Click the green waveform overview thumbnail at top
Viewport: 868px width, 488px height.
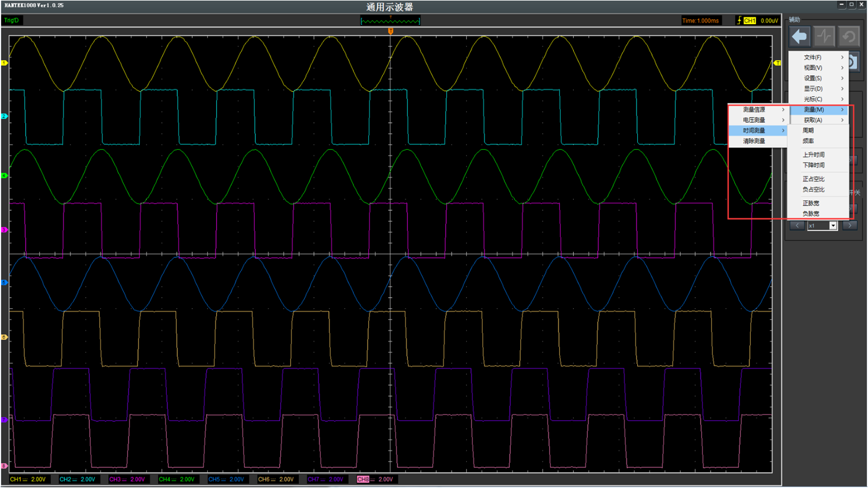pos(390,21)
